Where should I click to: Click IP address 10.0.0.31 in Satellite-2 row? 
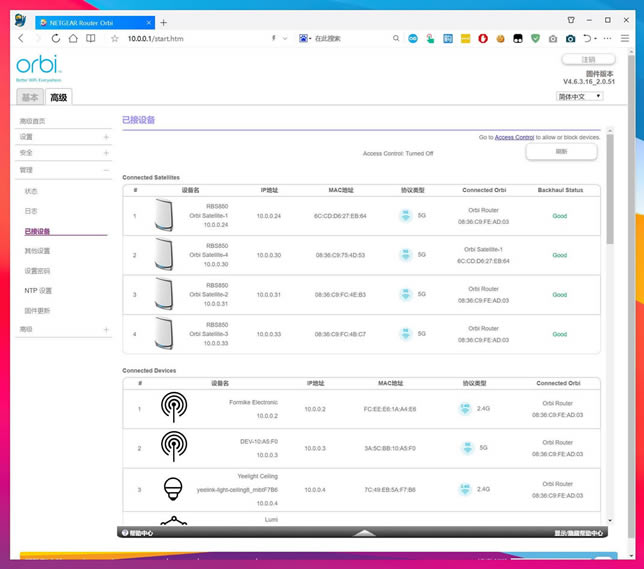click(x=269, y=295)
